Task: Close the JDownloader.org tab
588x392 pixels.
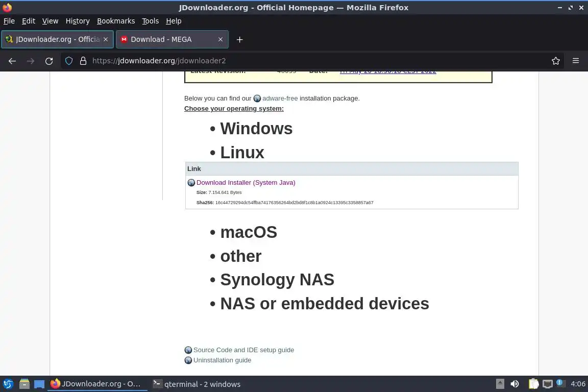Action: point(106,39)
